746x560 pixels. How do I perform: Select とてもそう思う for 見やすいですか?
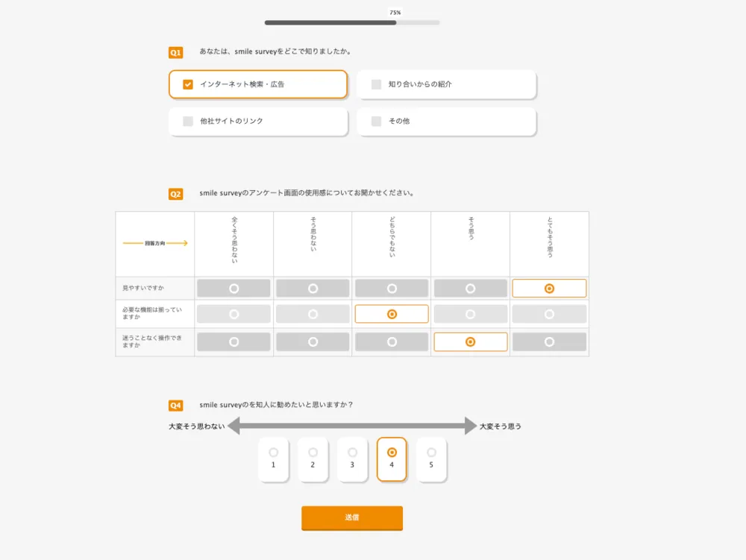[x=550, y=288]
